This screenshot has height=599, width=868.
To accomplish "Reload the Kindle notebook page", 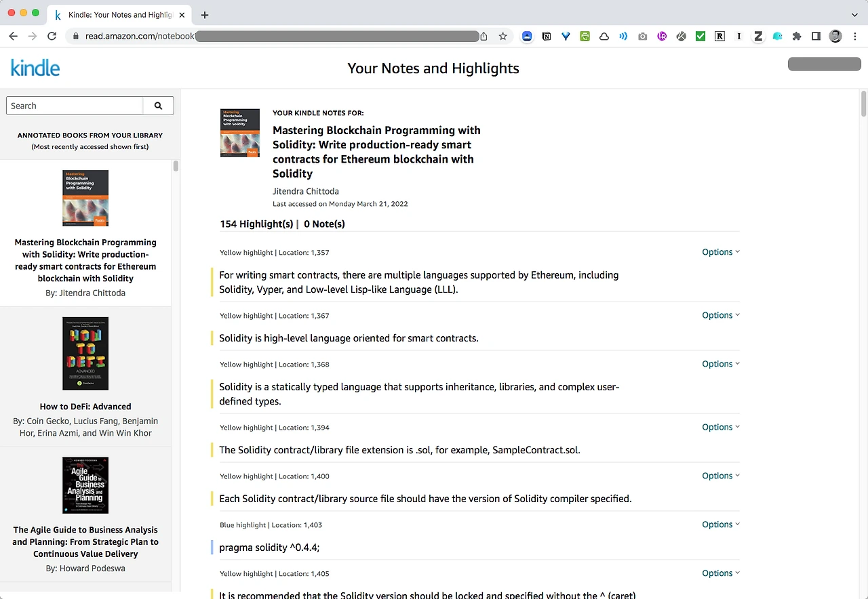I will click(52, 37).
